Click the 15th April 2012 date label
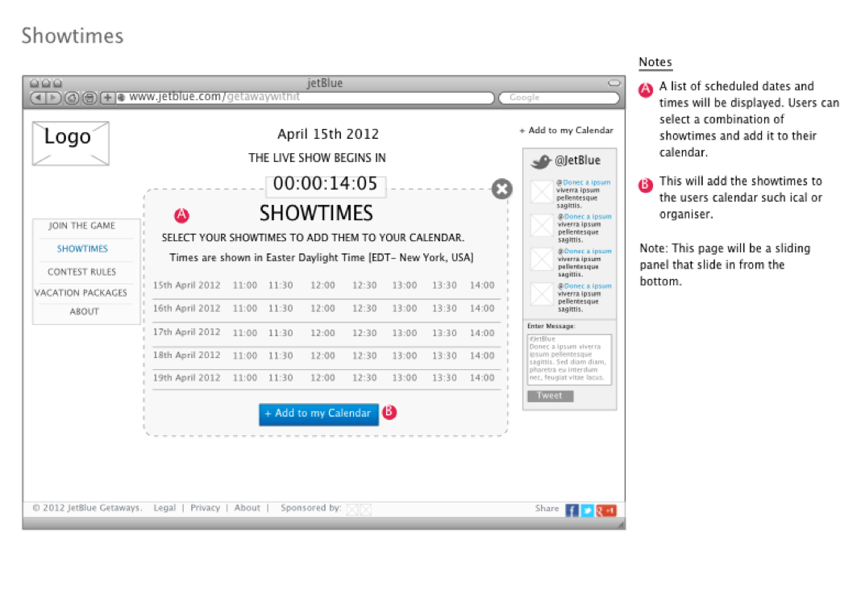This screenshot has width=861, height=616. (187, 285)
